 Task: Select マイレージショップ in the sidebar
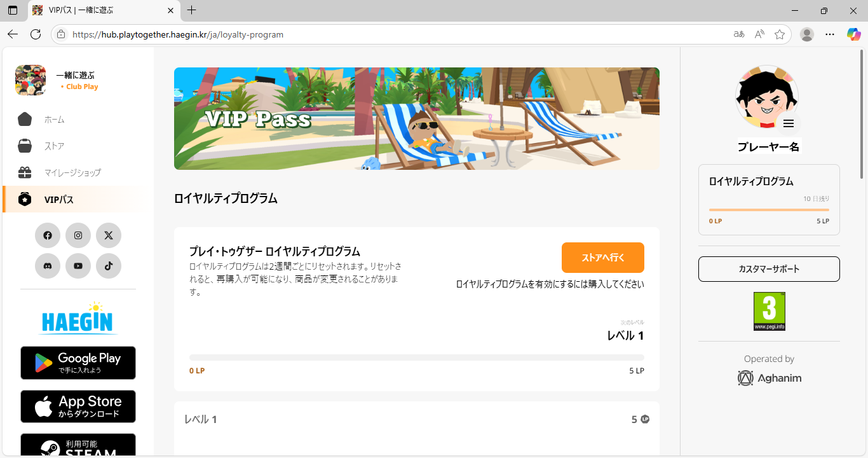pos(72,172)
